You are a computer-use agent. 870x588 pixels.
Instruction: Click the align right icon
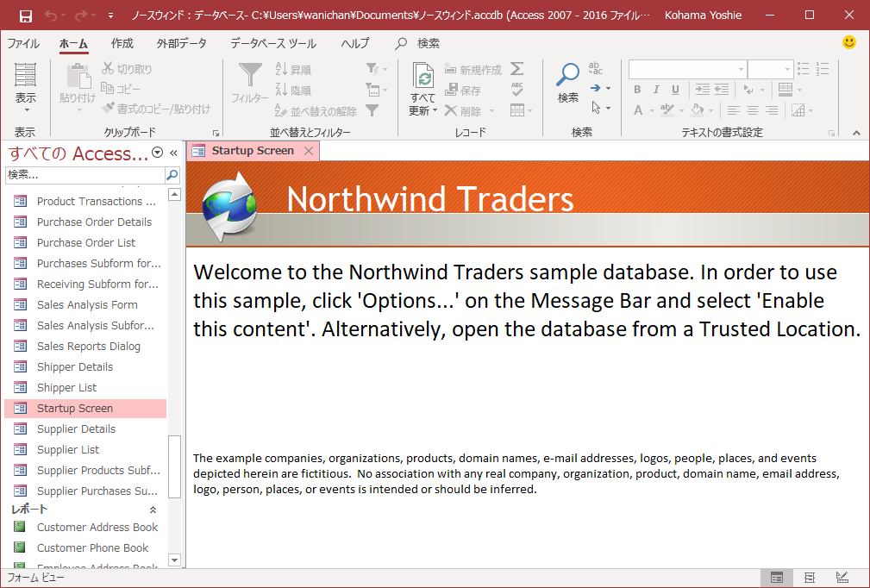pyautogui.click(x=772, y=110)
